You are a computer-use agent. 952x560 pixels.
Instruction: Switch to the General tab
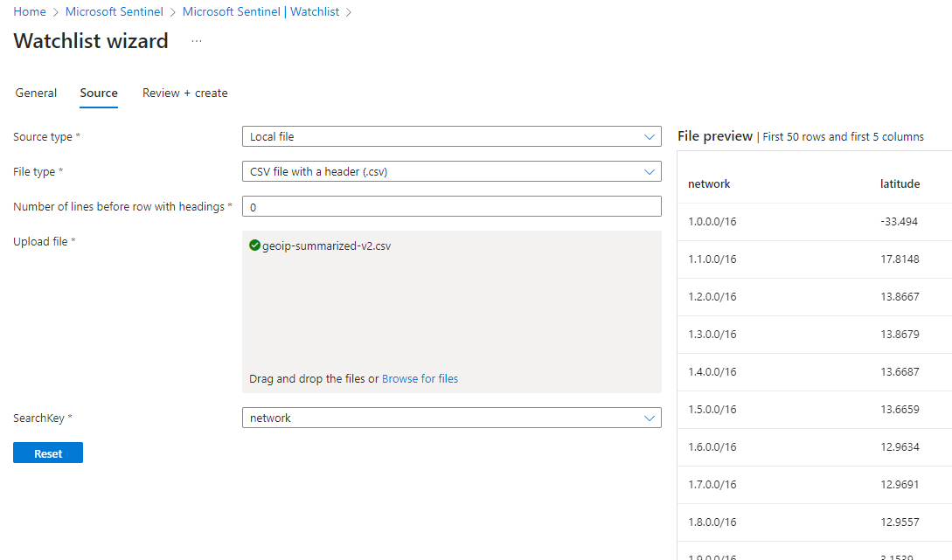(x=37, y=93)
